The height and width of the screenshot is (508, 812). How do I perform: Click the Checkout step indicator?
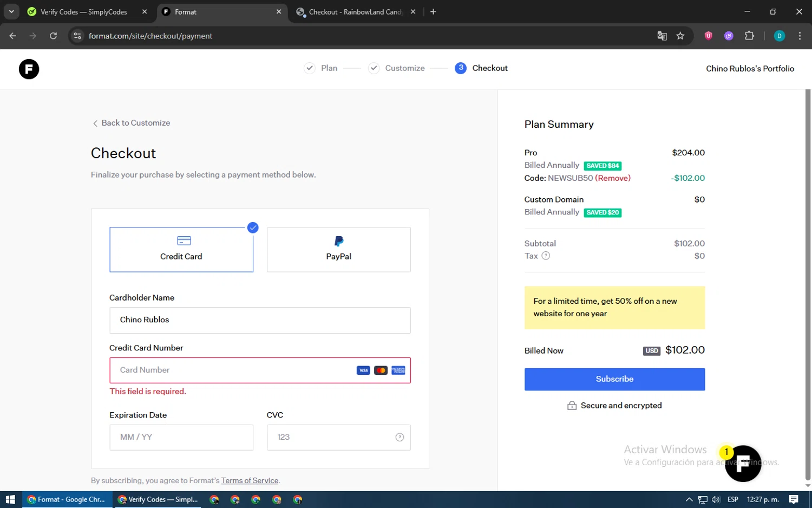tap(481, 68)
